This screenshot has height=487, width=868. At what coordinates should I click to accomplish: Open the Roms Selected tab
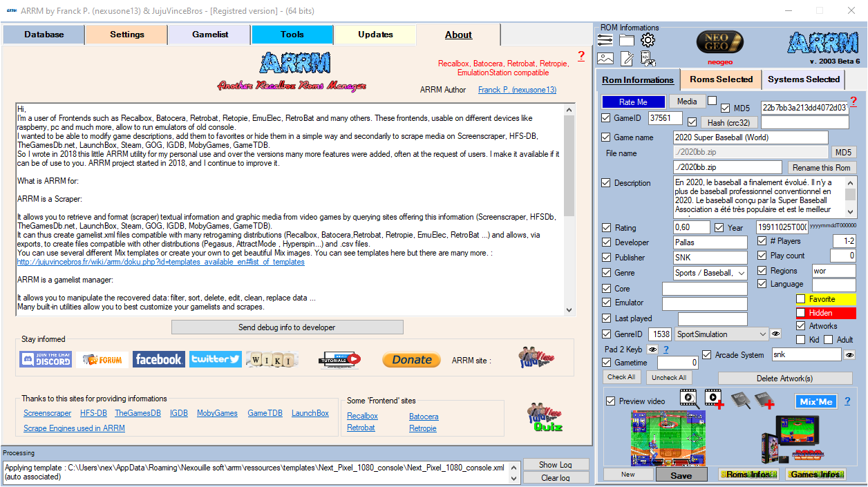click(x=721, y=79)
